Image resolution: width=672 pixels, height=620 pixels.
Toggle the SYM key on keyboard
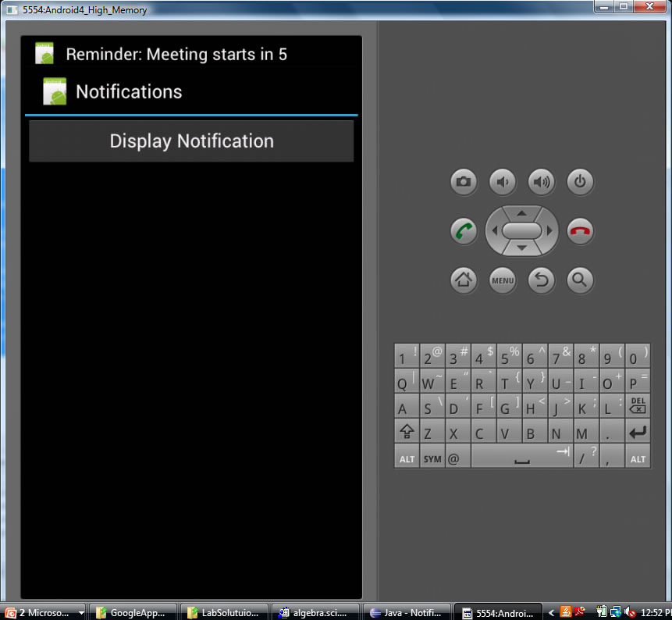[432, 458]
